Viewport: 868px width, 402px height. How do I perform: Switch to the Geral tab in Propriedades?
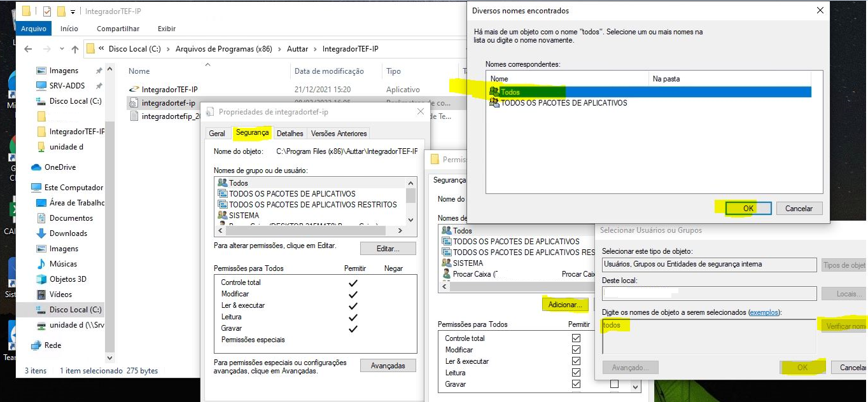217,134
